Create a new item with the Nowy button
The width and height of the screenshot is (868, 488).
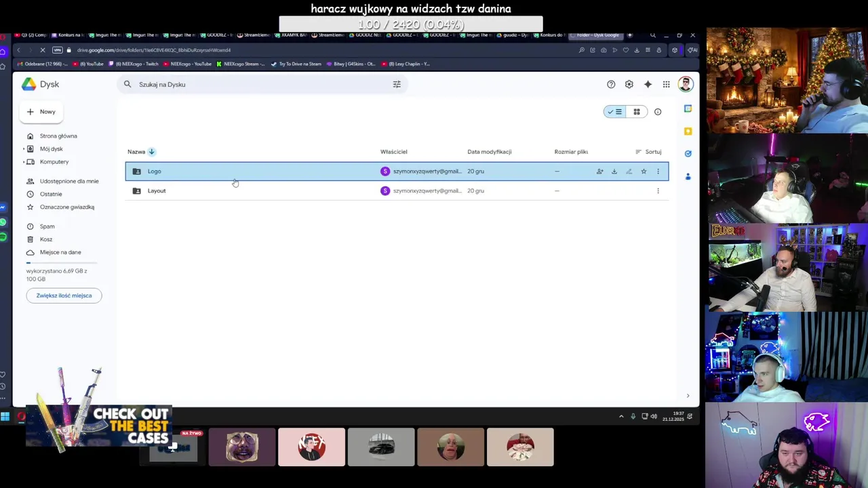tap(41, 112)
